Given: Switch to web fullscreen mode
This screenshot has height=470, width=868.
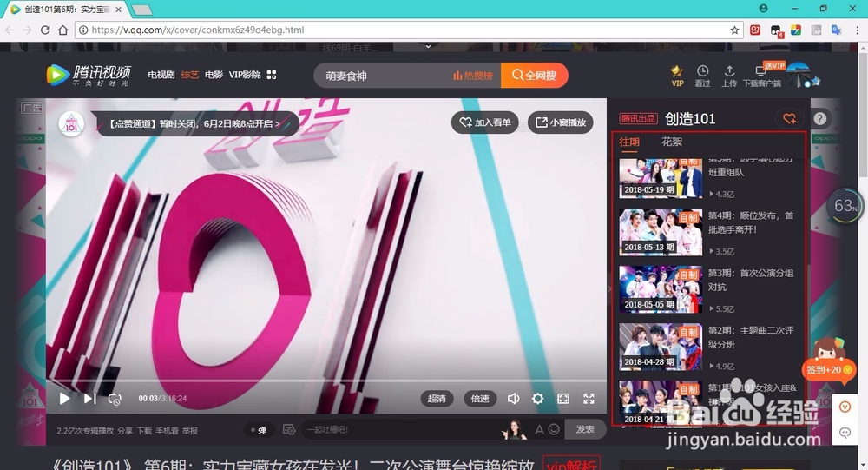Looking at the screenshot, I should (x=563, y=399).
